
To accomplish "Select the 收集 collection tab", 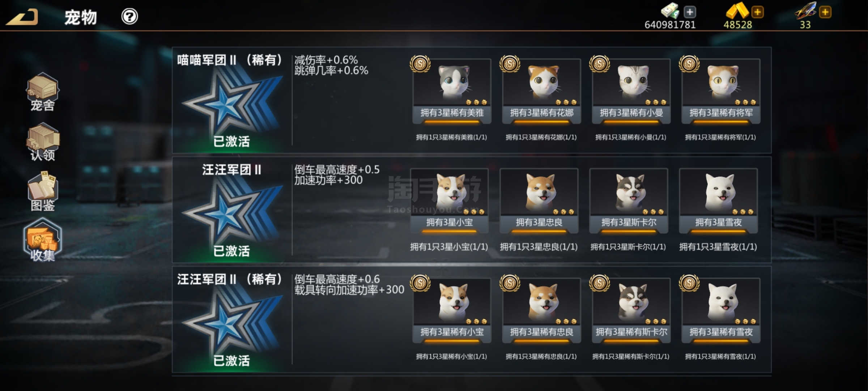I will 43,240.
